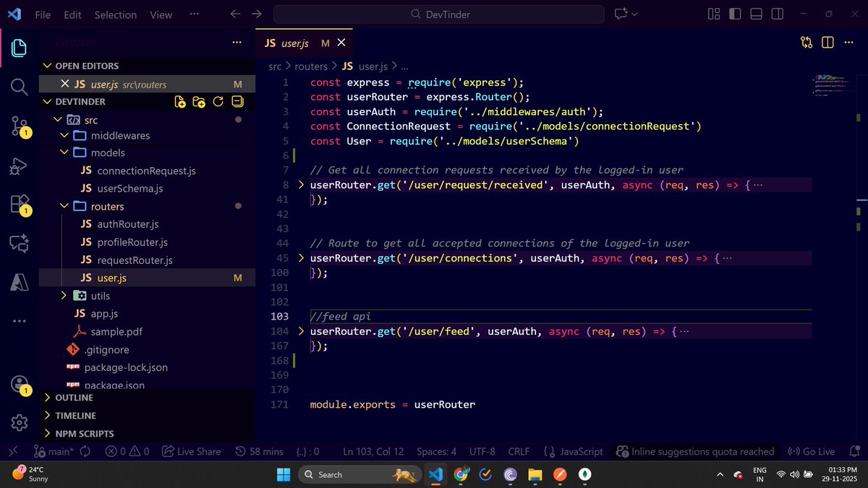Open connectionRequest.js in explorer

pos(147,171)
